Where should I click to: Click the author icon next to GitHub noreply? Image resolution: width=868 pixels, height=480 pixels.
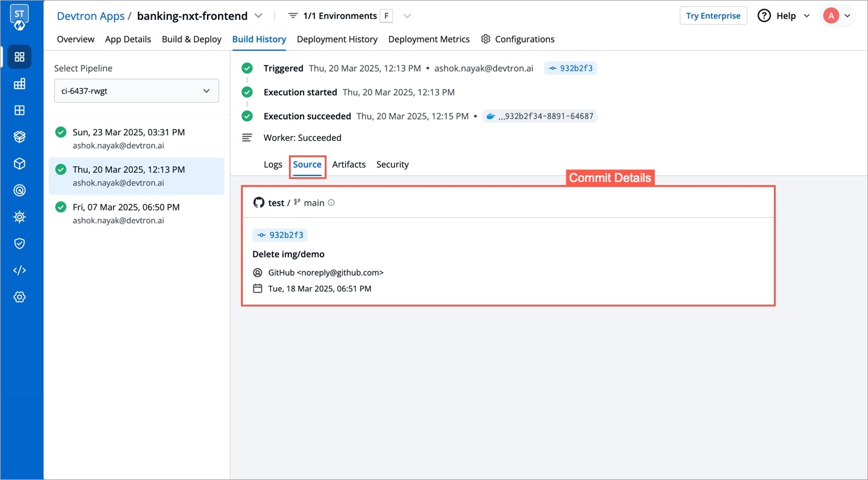(258, 273)
